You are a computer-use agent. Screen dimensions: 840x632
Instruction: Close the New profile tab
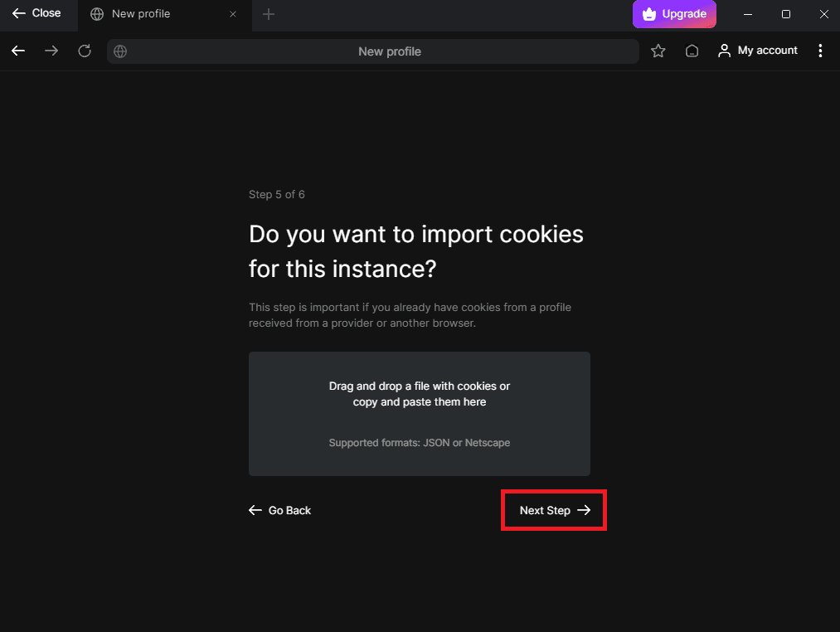tap(232, 14)
